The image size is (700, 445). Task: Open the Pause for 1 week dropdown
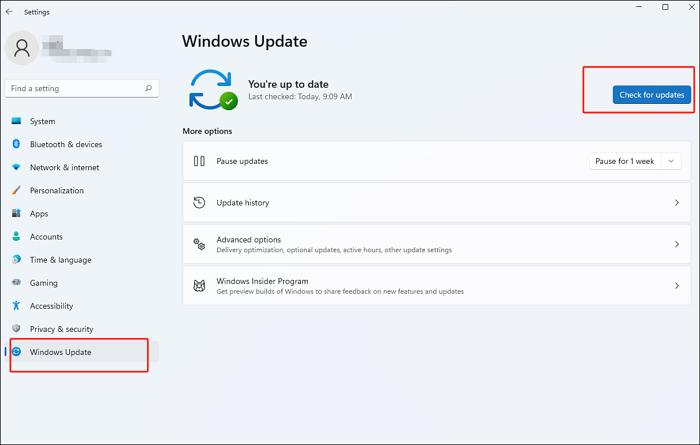[x=635, y=161]
